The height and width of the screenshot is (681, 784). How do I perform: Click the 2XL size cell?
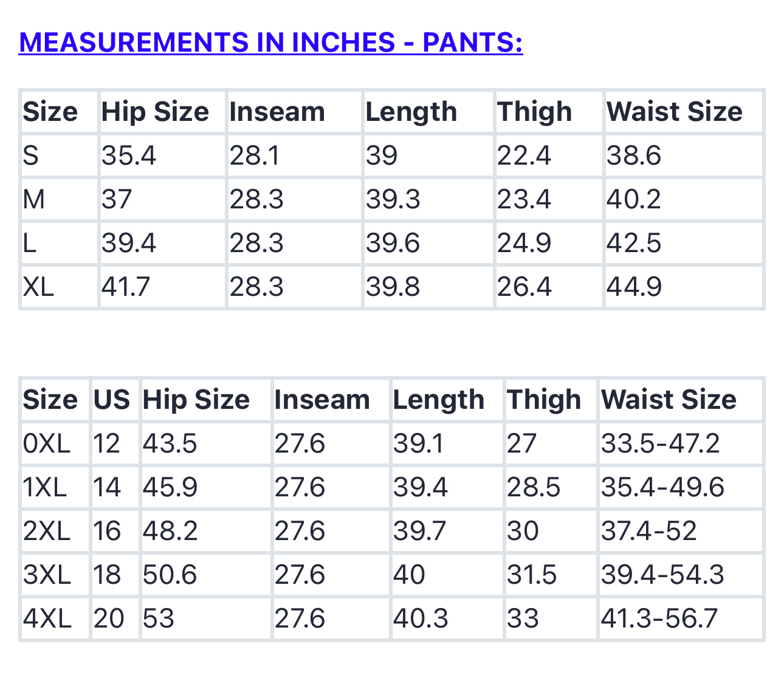point(47,531)
